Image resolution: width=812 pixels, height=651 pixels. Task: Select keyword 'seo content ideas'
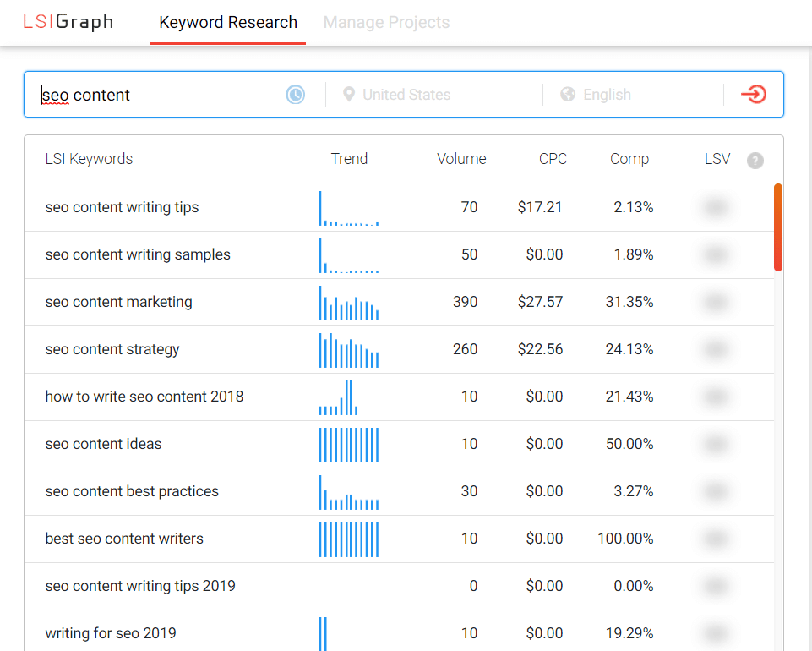[103, 444]
